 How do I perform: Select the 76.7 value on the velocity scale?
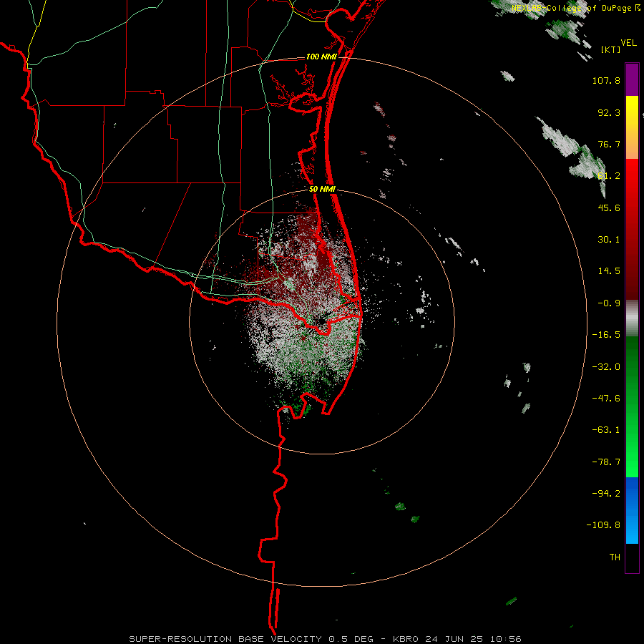609,144
